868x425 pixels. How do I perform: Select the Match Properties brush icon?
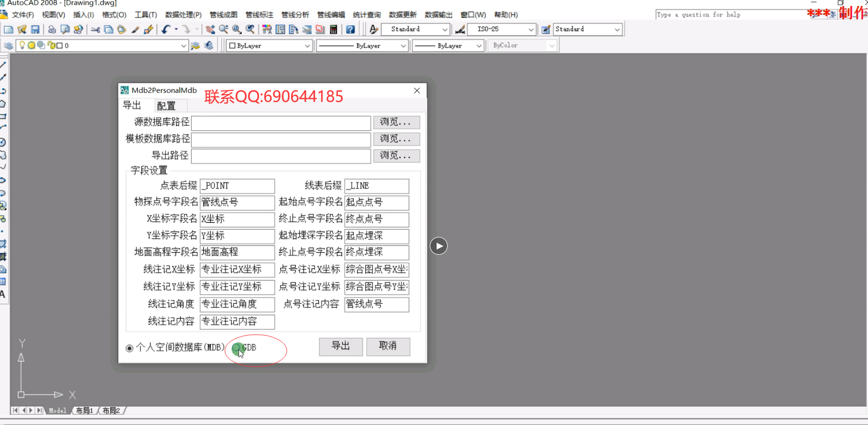(x=135, y=29)
